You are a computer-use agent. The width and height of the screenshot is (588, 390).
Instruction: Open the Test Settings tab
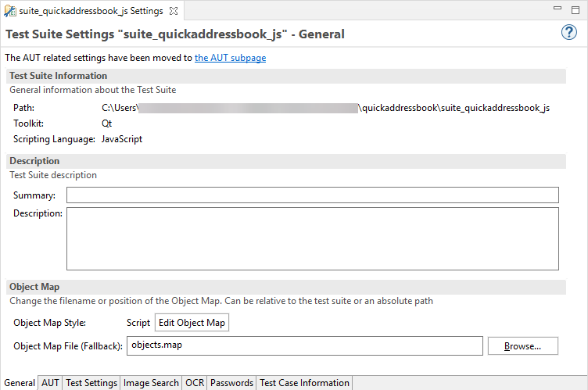point(91,383)
